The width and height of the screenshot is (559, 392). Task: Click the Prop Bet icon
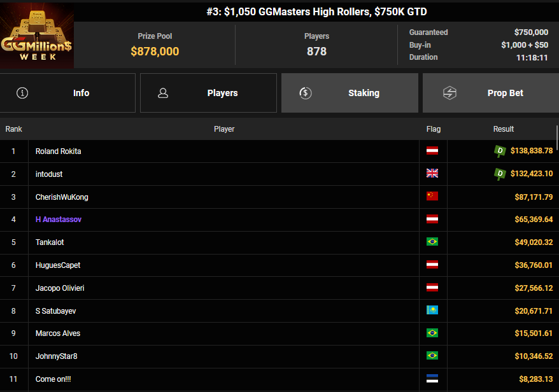pos(450,93)
